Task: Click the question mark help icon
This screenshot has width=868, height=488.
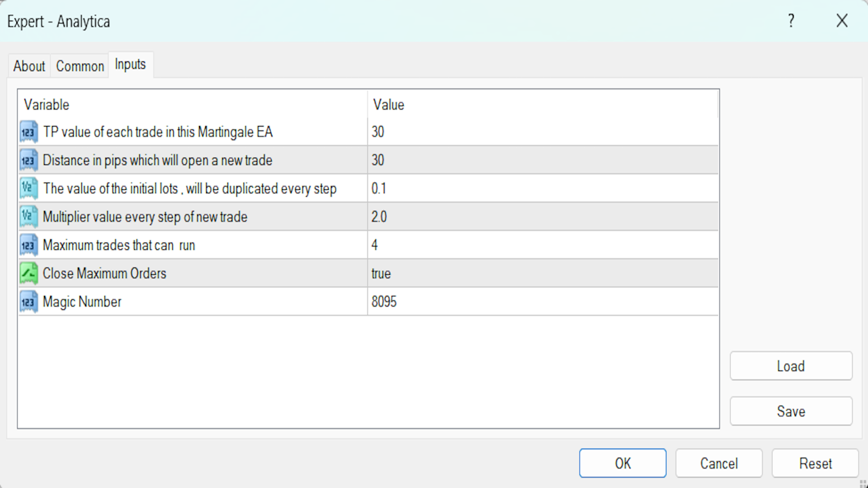Action: tap(791, 21)
